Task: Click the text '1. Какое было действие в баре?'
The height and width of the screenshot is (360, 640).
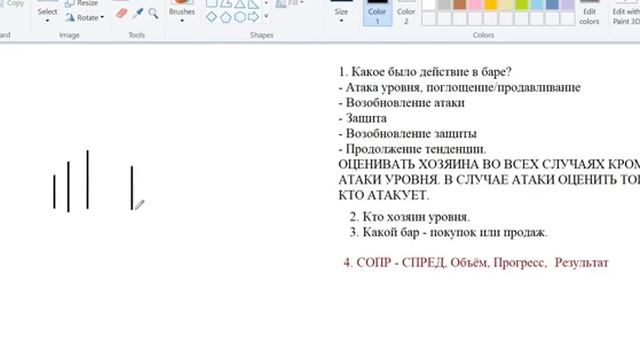Action: click(425, 72)
